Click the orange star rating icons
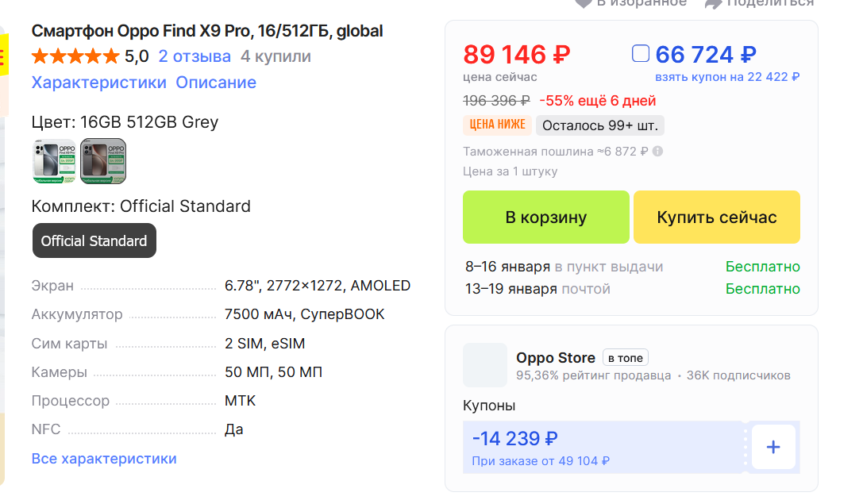Image resolution: width=863 pixels, height=504 pixels. coord(75,56)
